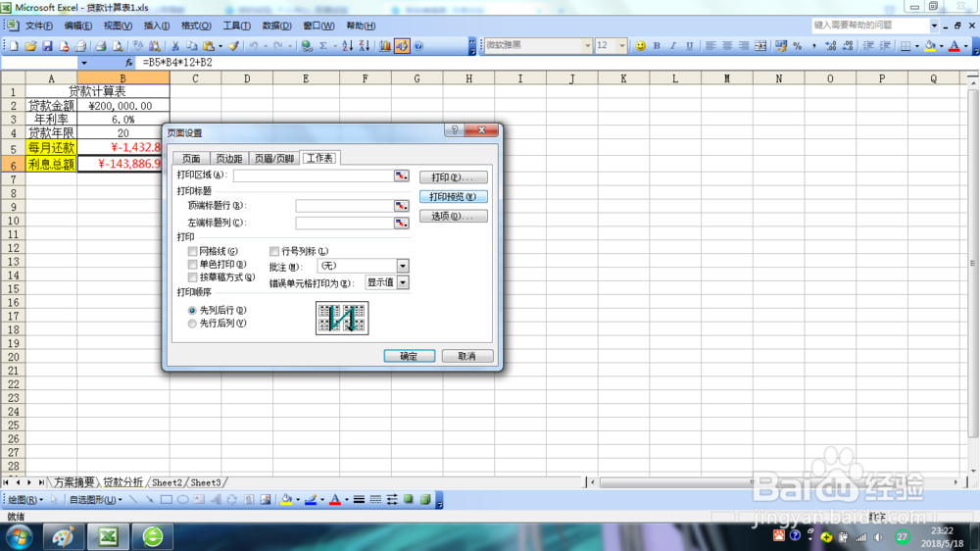Click the Print printer icon
The height and width of the screenshot is (551, 980).
[100, 46]
